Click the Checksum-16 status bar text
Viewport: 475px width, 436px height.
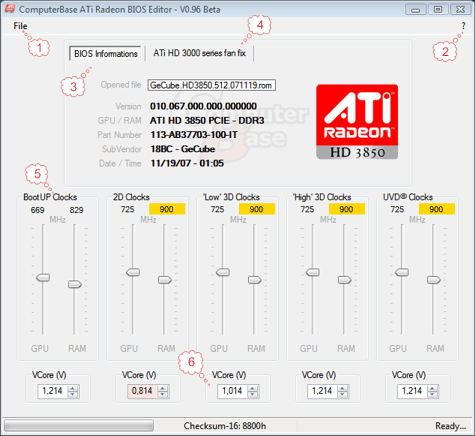225,426
